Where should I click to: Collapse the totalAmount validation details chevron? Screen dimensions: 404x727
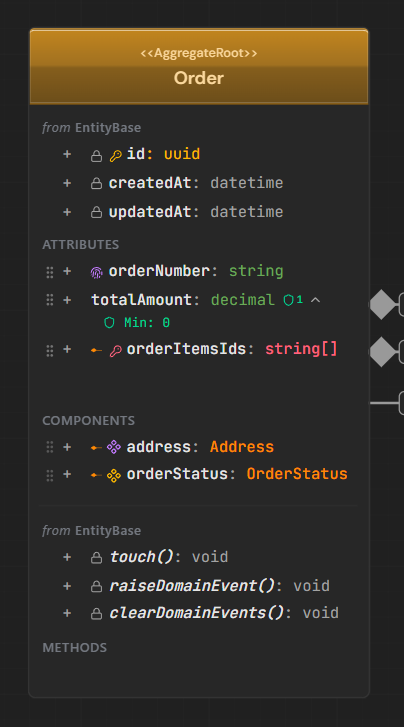pyautogui.click(x=315, y=300)
